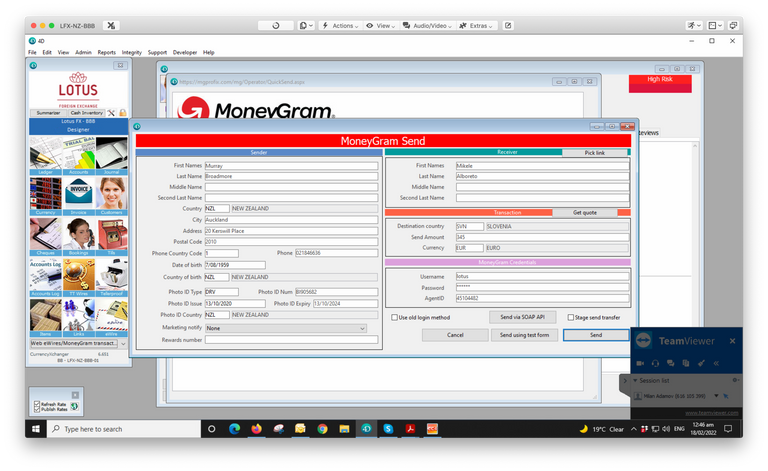The width and height of the screenshot is (768, 471).
Task: Open the Audio/Video dropdown
Action: point(425,25)
